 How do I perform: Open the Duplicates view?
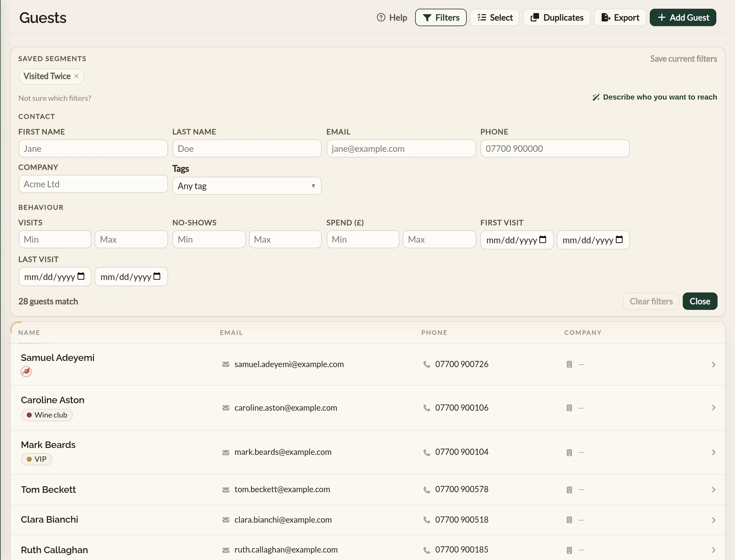(x=556, y=17)
